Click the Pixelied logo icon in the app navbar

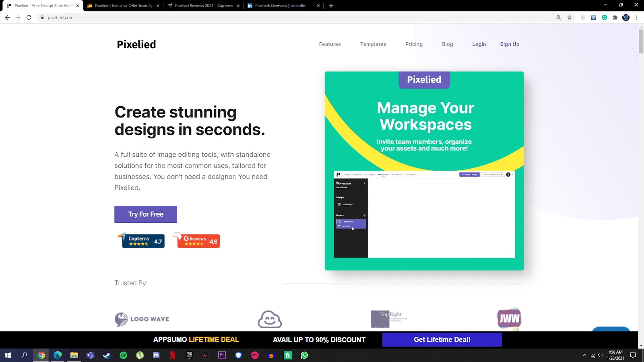coord(338,175)
